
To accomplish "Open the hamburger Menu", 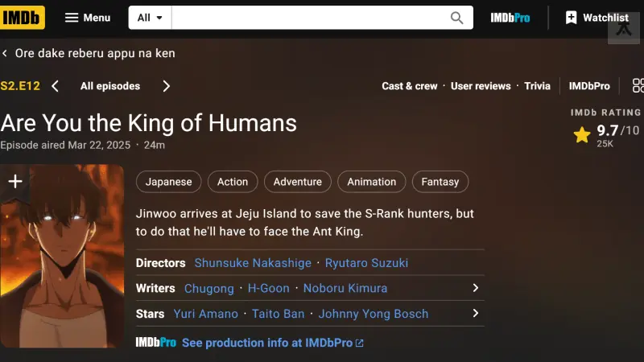I will tap(87, 18).
